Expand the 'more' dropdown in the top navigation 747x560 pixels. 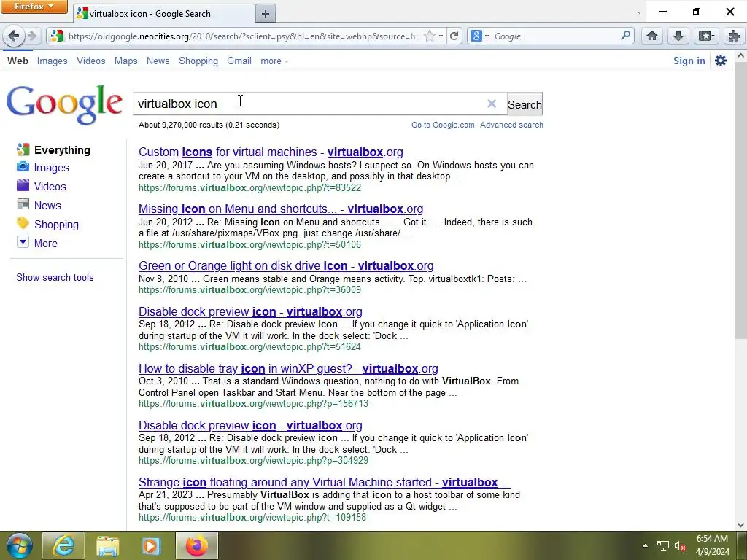[x=274, y=61]
